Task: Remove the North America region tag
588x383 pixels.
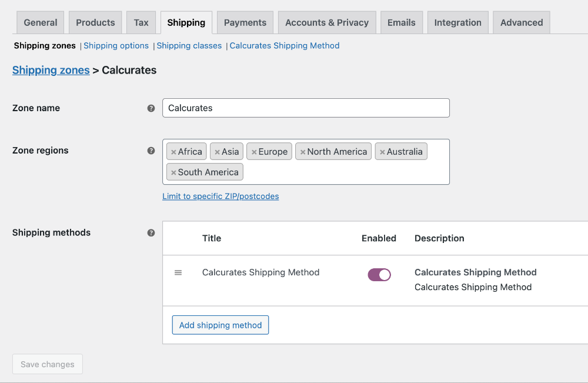Action: [x=303, y=152]
